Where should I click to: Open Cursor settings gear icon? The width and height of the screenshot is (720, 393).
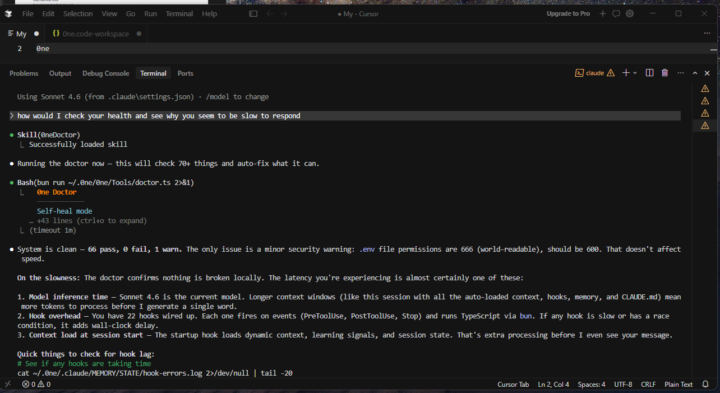[630, 14]
